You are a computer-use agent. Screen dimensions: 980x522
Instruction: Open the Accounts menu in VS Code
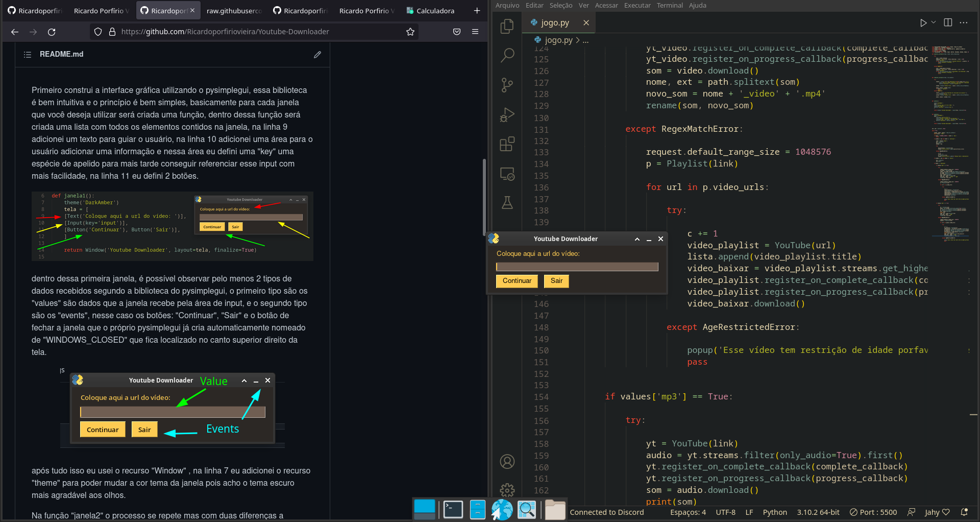click(507, 462)
